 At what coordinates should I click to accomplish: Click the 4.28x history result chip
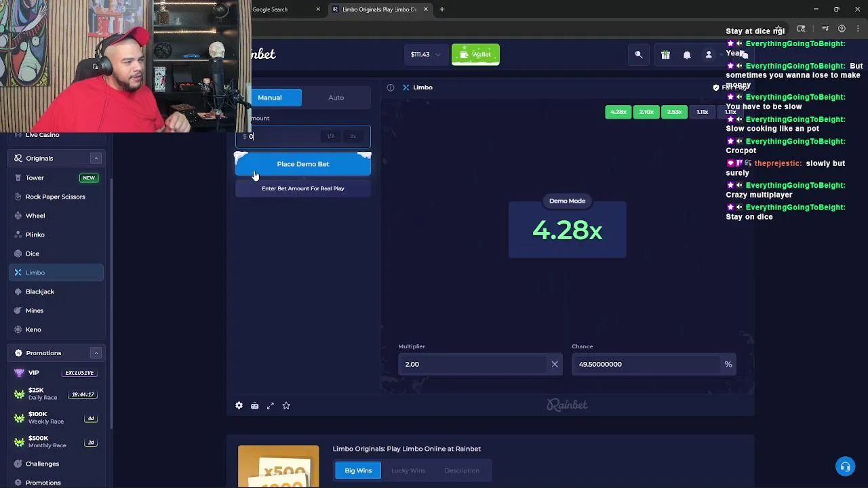pyautogui.click(x=618, y=112)
